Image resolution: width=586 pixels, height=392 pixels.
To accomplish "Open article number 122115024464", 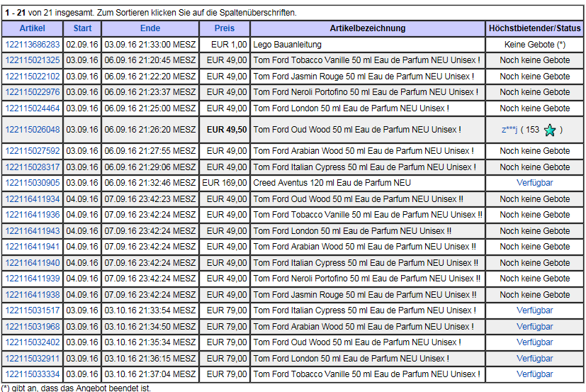I will 32,108.
